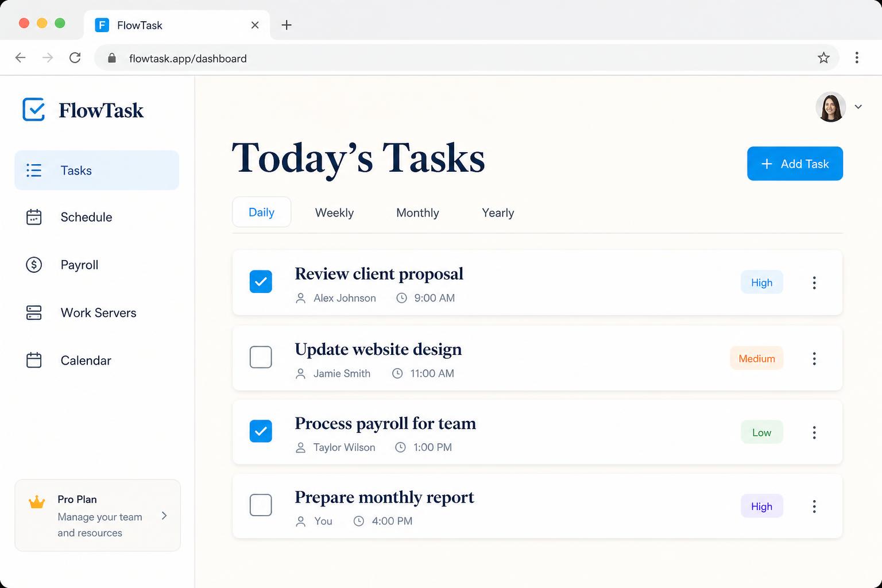Go back using the browser back arrow
The height and width of the screenshot is (588, 882).
pyautogui.click(x=20, y=57)
